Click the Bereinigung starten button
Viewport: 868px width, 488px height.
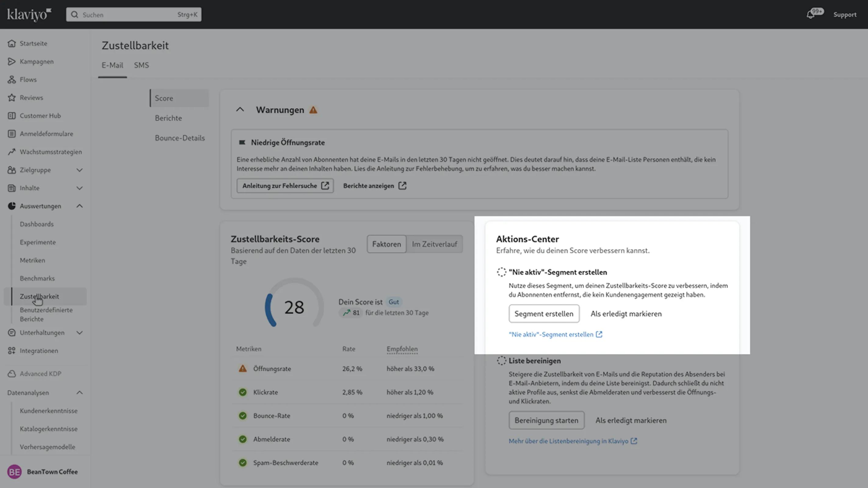click(x=546, y=420)
